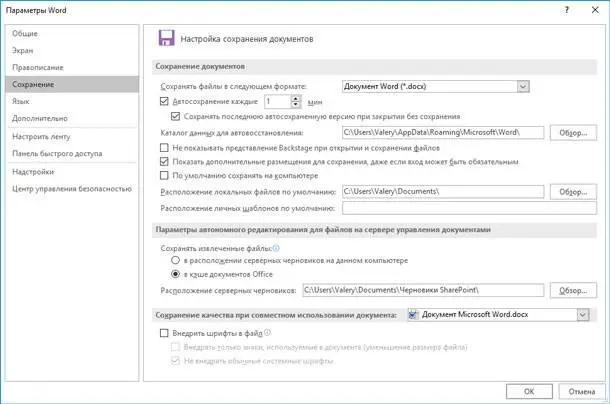Enable "Не показывать представление Backstage" checkbox

pos(165,146)
